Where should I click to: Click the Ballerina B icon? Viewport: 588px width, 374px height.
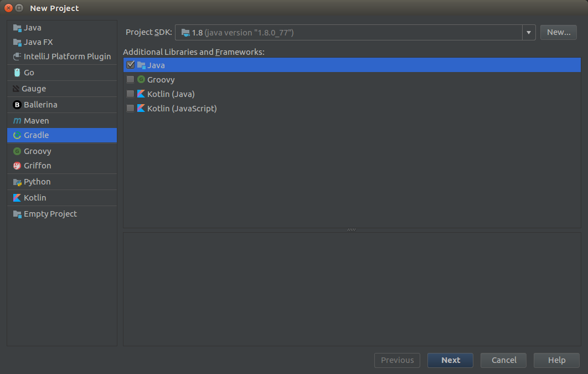[x=17, y=105]
